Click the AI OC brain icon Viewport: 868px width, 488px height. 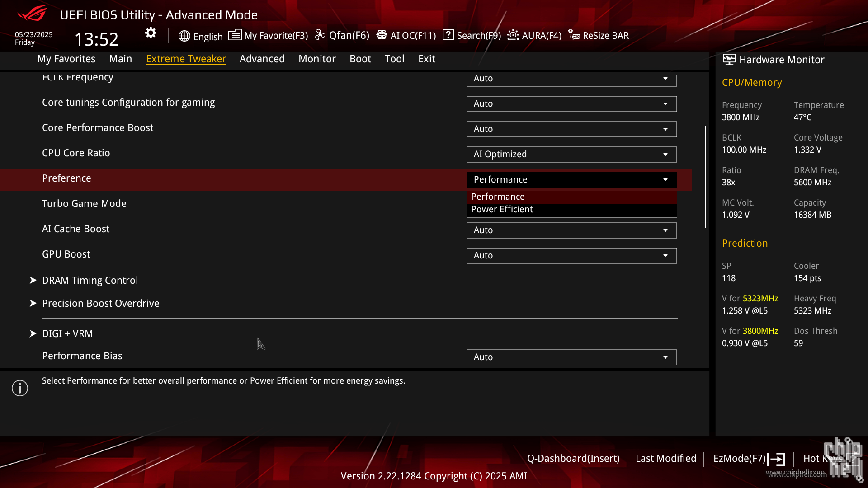[x=382, y=35]
